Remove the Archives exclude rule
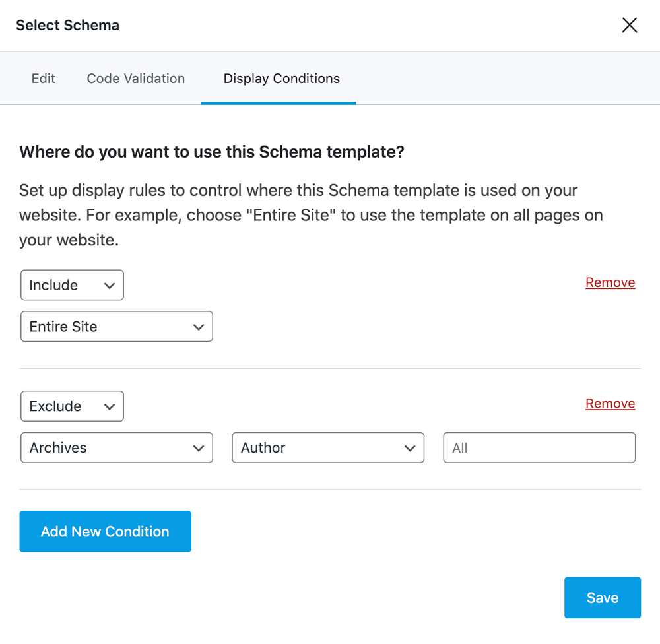This screenshot has width=660, height=644. point(610,403)
